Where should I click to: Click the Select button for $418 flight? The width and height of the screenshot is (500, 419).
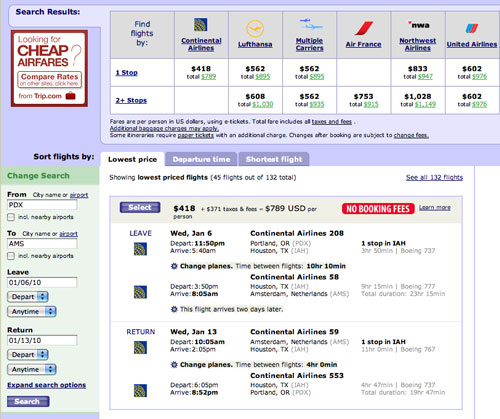coord(140,207)
